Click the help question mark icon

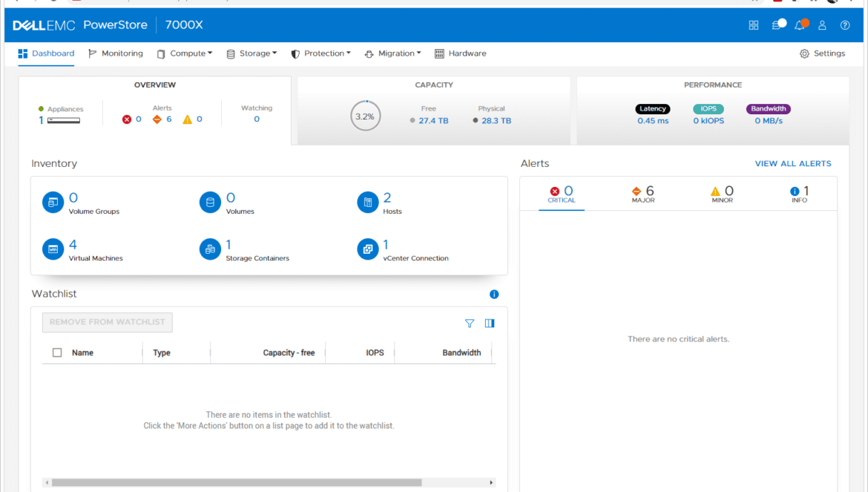(845, 25)
